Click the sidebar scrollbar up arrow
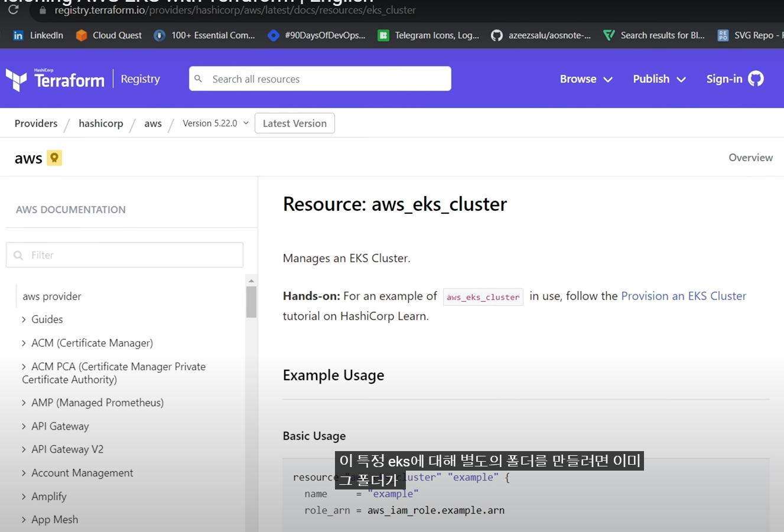The image size is (784, 532). [x=251, y=280]
